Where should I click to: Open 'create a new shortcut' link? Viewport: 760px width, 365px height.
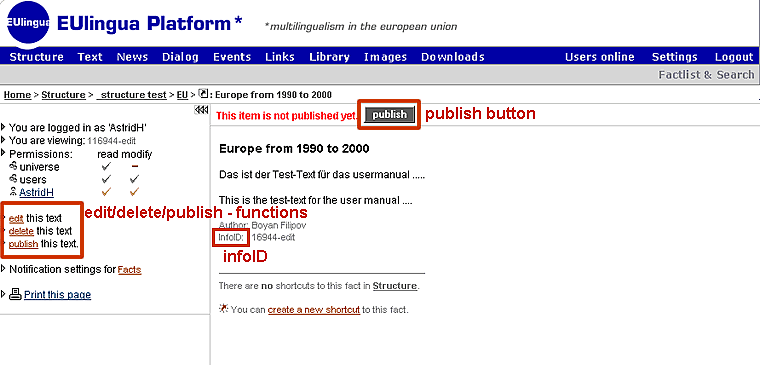coord(314,310)
